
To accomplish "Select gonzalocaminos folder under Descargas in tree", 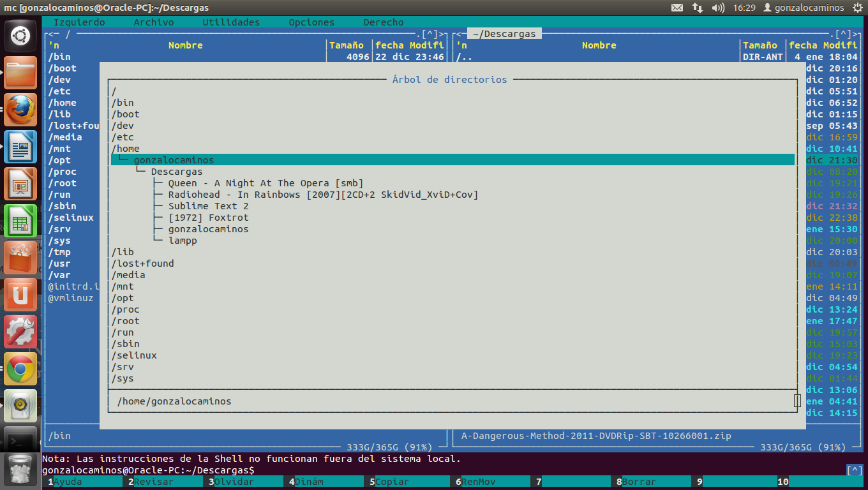I will click(x=209, y=229).
